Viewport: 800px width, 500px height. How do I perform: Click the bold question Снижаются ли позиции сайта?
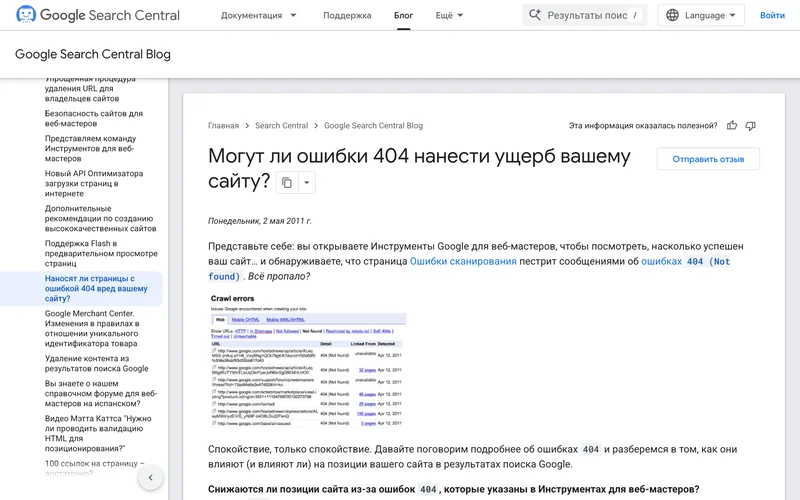pos(454,489)
